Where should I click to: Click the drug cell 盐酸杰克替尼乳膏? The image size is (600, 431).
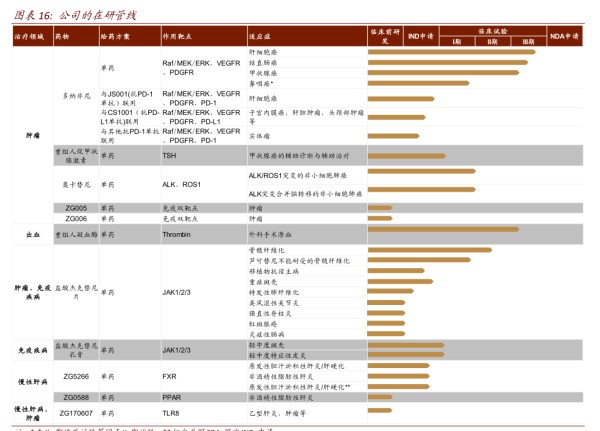(76, 350)
